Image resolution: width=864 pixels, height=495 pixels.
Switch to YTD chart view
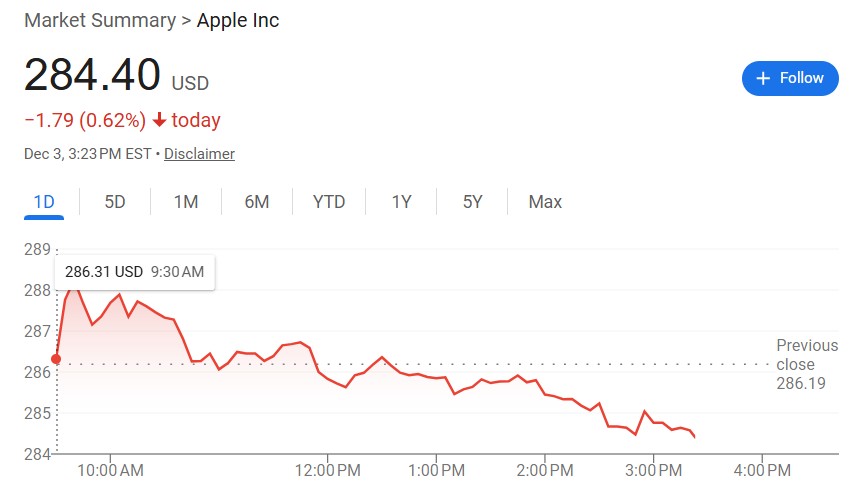[329, 202]
